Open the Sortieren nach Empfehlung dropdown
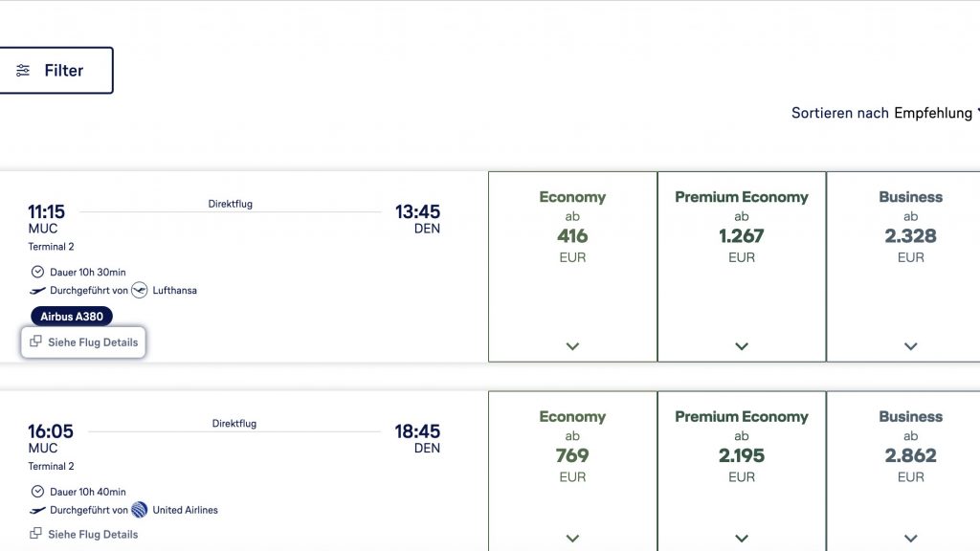 tap(884, 113)
